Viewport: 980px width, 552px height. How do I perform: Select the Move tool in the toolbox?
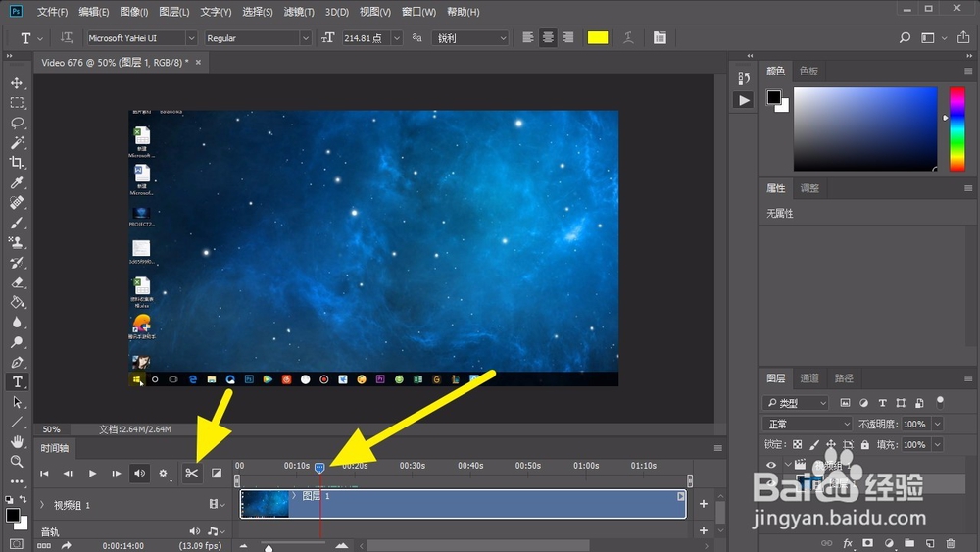tap(17, 83)
